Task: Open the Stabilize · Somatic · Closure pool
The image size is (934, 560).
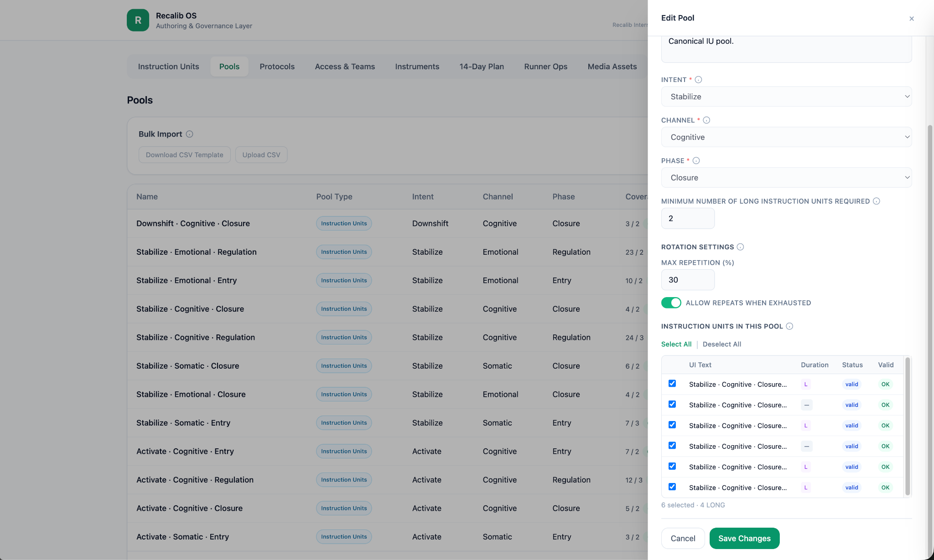Action: (387, 366)
